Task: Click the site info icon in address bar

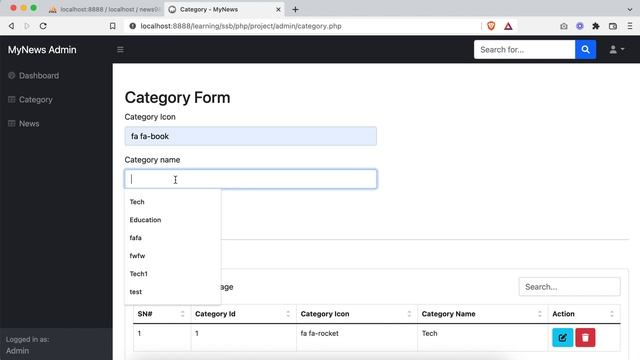Action: pos(132,26)
